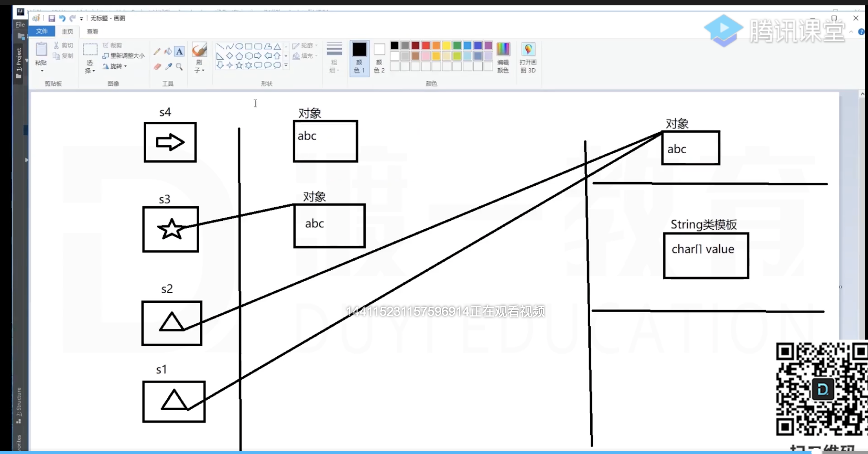
Task: Choose the Rounded rectangle shape
Action: (x=258, y=46)
